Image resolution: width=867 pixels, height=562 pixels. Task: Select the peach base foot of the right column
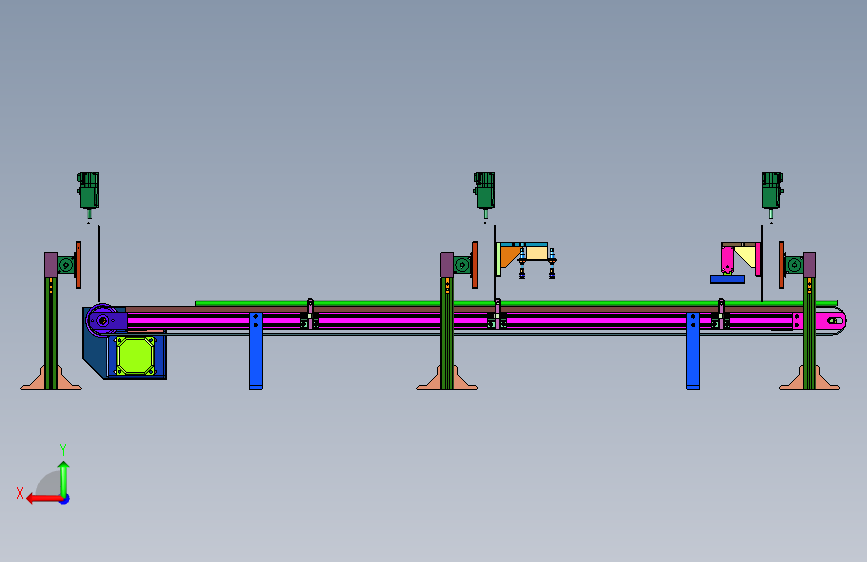tap(809, 378)
